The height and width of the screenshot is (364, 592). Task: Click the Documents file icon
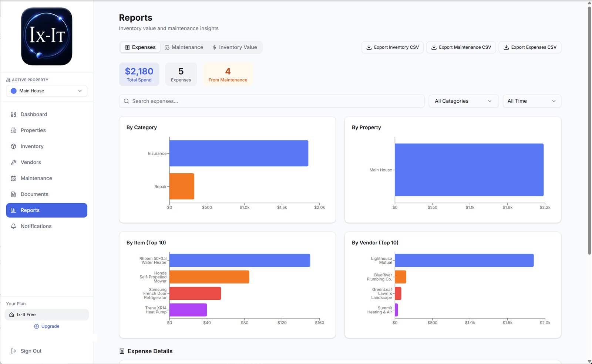point(13,194)
